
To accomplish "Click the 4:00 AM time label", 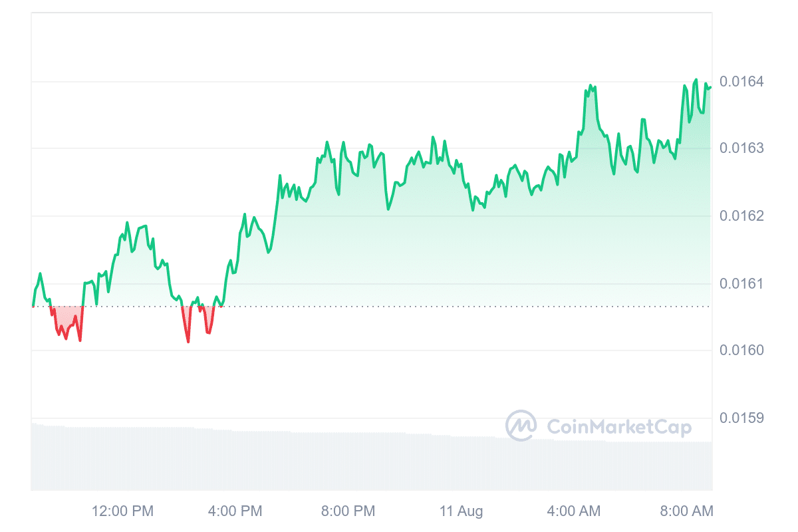I will [573, 511].
